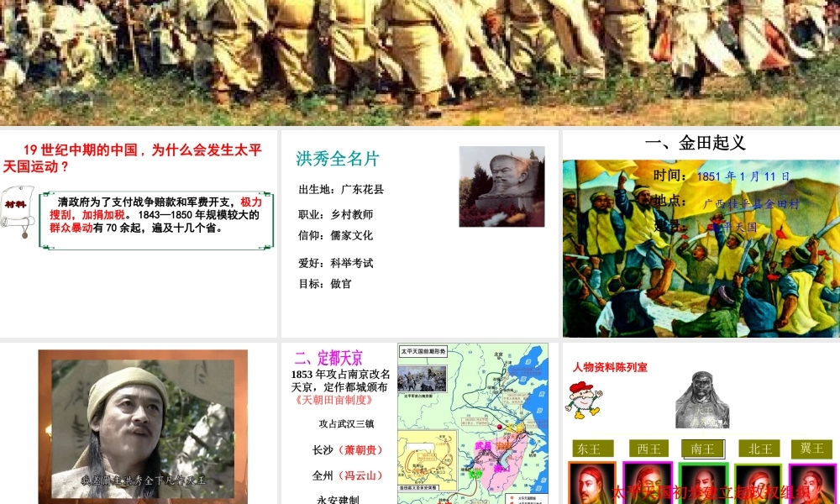Select the line 攻占武汉三镇
840x504 pixels.
tap(346, 424)
